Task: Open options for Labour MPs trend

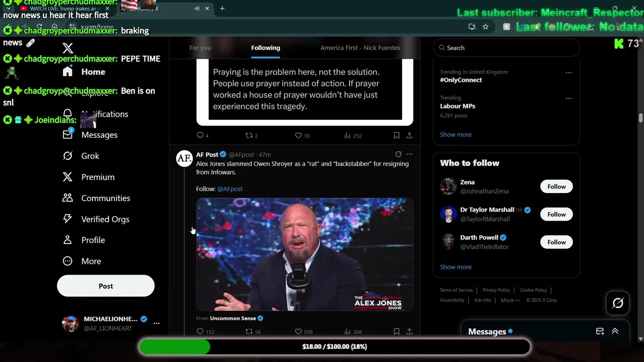Action: (569, 99)
